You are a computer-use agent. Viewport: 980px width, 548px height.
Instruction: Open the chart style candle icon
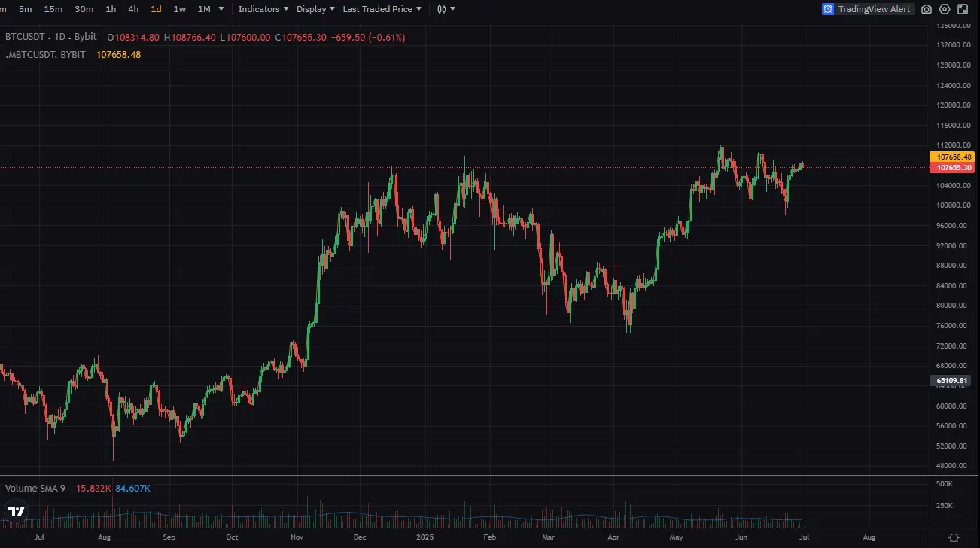pyautogui.click(x=442, y=9)
